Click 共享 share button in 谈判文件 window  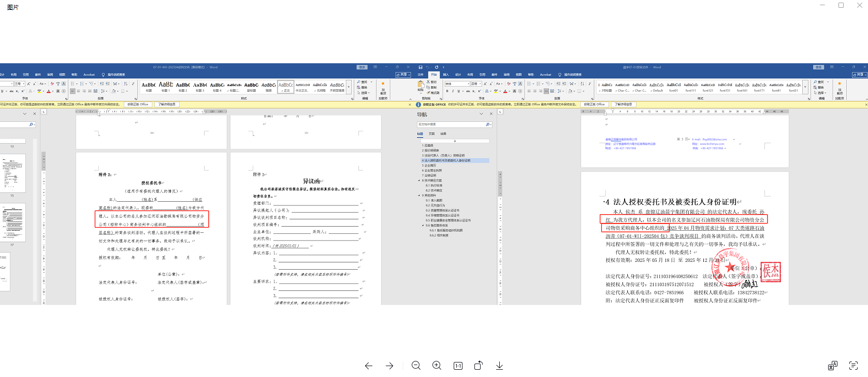(402, 75)
